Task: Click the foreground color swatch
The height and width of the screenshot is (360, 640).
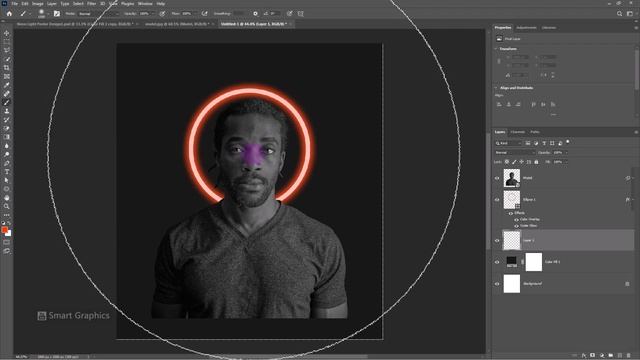Action: (x=4, y=230)
